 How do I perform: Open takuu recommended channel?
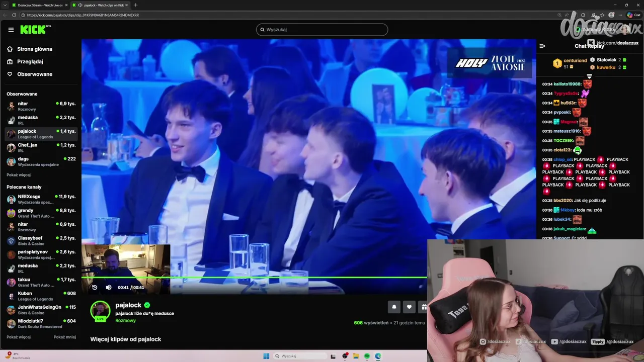(41, 282)
